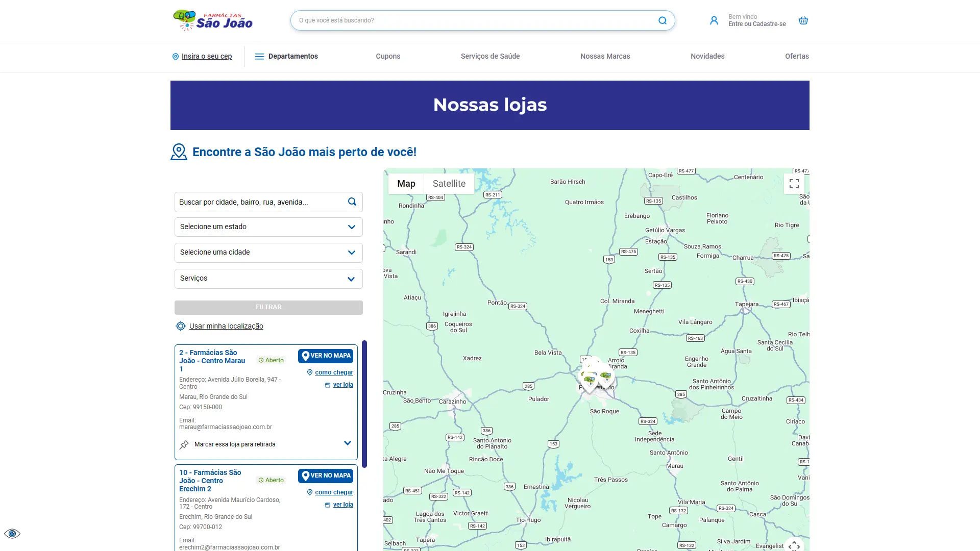Click the search icon in store search field
Viewport: 980px width, 551px height.
click(x=352, y=202)
